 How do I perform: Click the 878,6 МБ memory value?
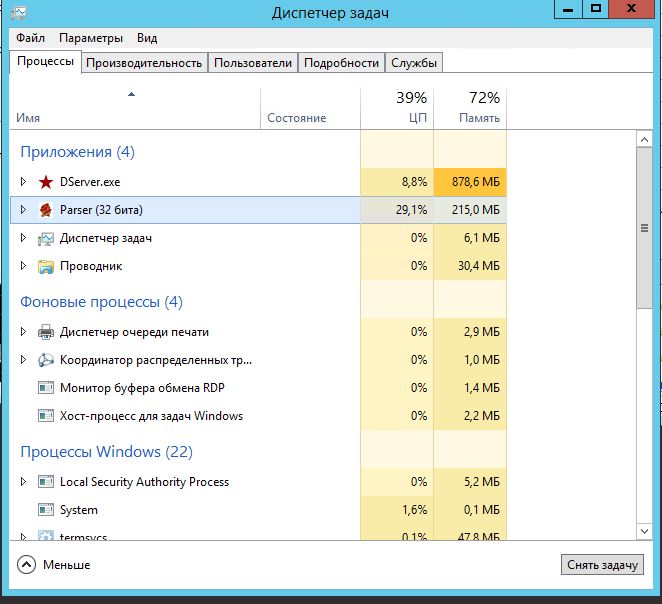point(476,182)
